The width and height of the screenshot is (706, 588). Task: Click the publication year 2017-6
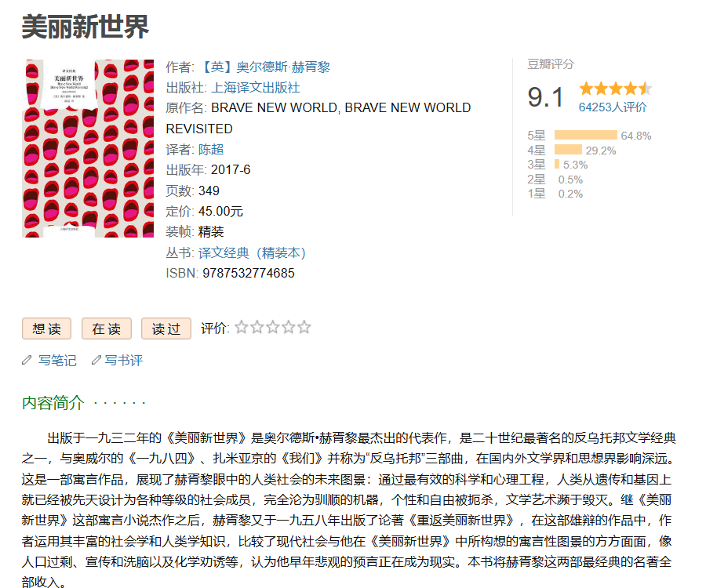click(x=231, y=169)
